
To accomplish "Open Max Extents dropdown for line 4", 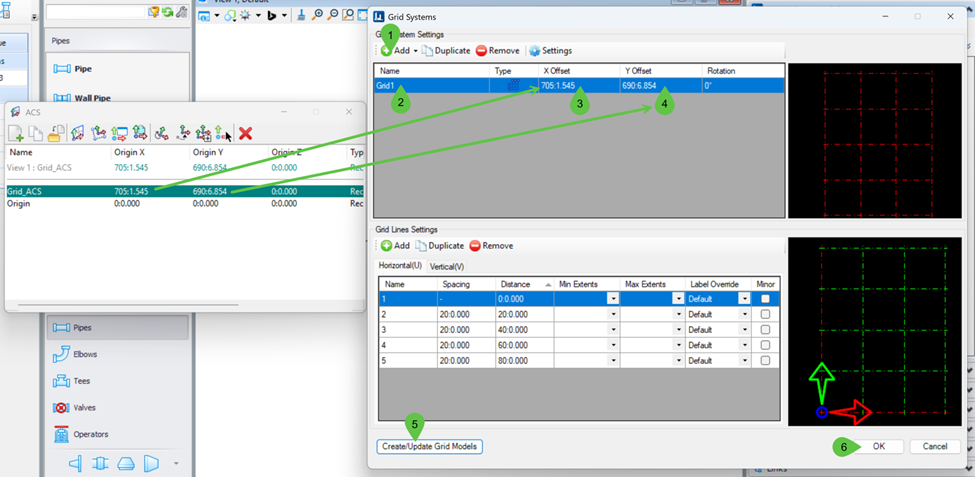I will click(x=678, y=345).
